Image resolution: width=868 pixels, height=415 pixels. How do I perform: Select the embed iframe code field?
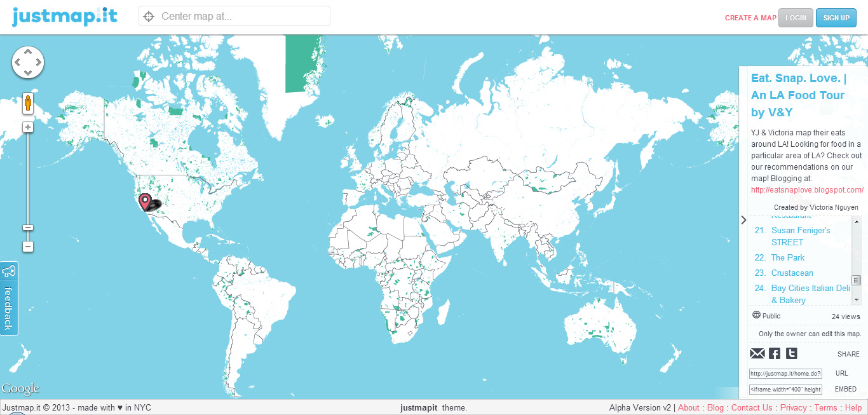click(x=785, y=389)
